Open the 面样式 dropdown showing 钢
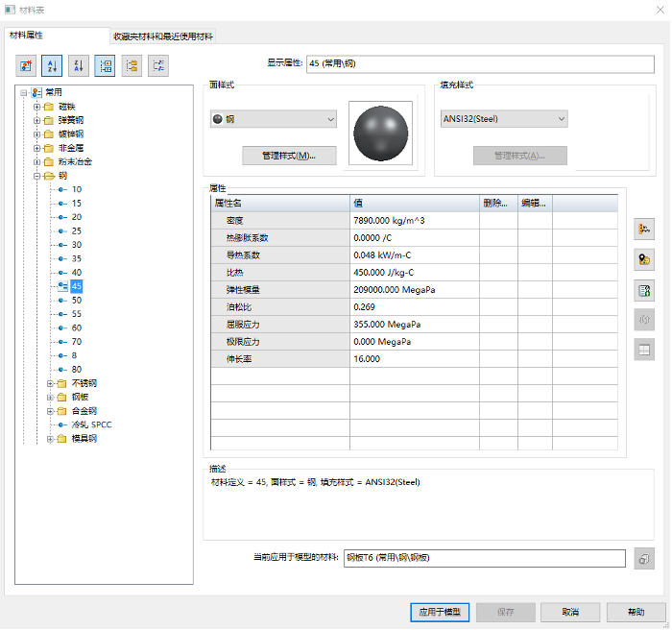 point(274,119)
